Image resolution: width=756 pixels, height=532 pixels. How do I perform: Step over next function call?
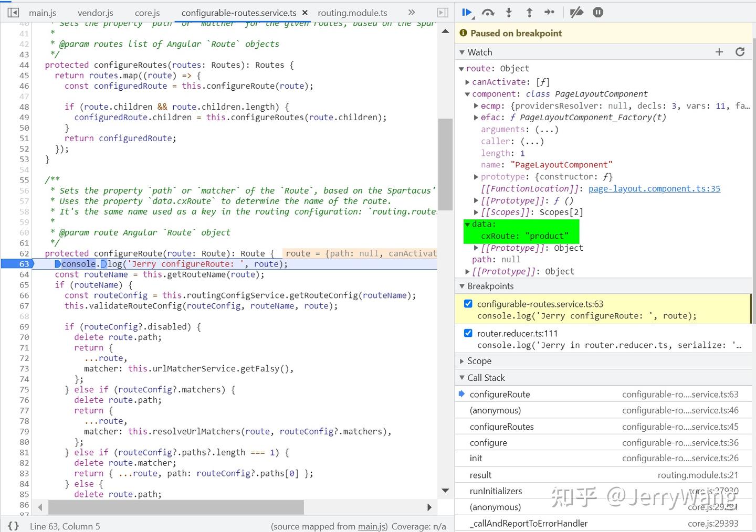tap(488, 12)
